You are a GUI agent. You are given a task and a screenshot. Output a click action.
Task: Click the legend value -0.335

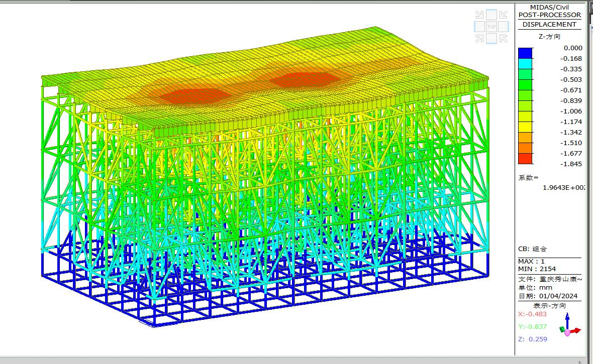point(571,69)
